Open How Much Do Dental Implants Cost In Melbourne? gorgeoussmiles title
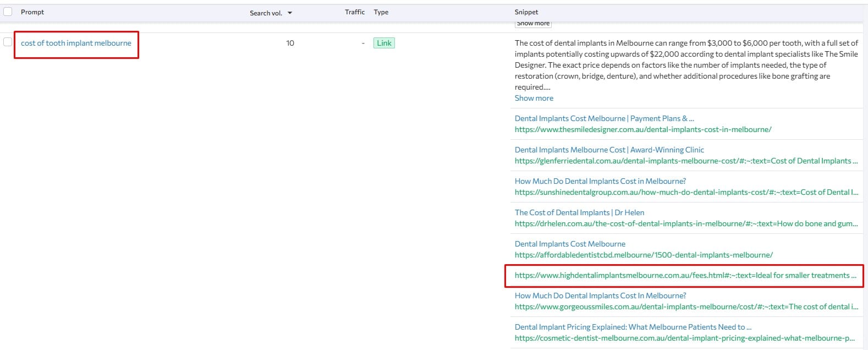 point(600,296)
